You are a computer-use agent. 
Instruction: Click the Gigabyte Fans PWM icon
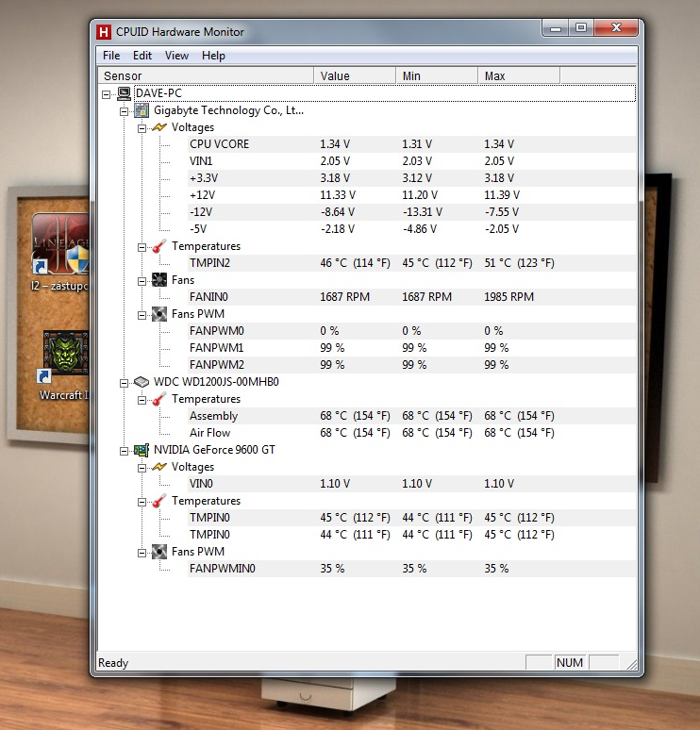pyautogui.click(x=159, y=314)
